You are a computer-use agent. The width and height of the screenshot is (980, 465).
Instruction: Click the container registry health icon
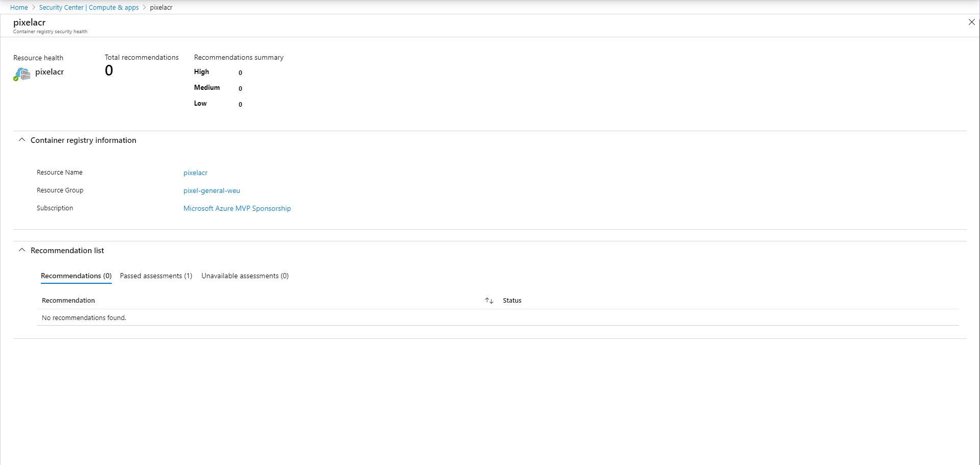pos(22,74)
